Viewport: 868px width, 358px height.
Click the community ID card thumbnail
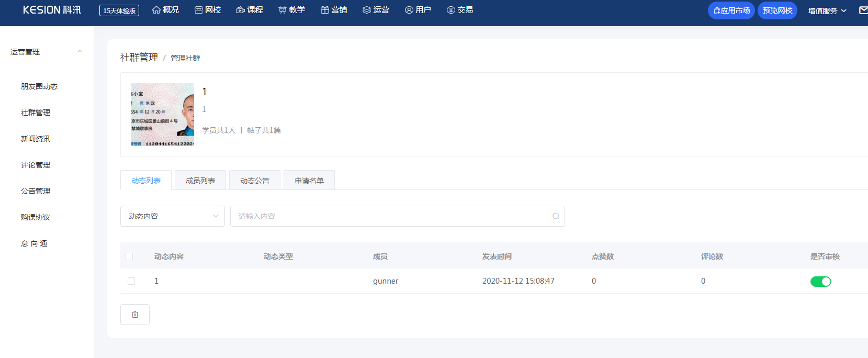tap(163, 115)
